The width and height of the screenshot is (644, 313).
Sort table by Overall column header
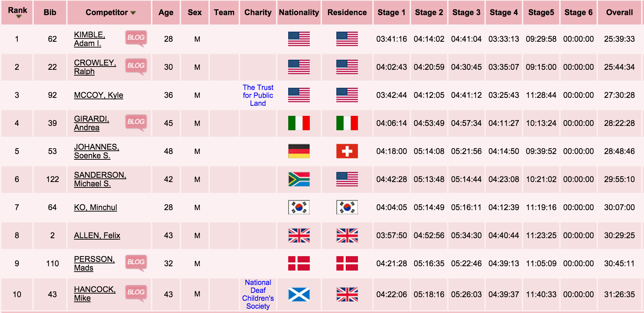pyautogui.click(x=619, y=12)
